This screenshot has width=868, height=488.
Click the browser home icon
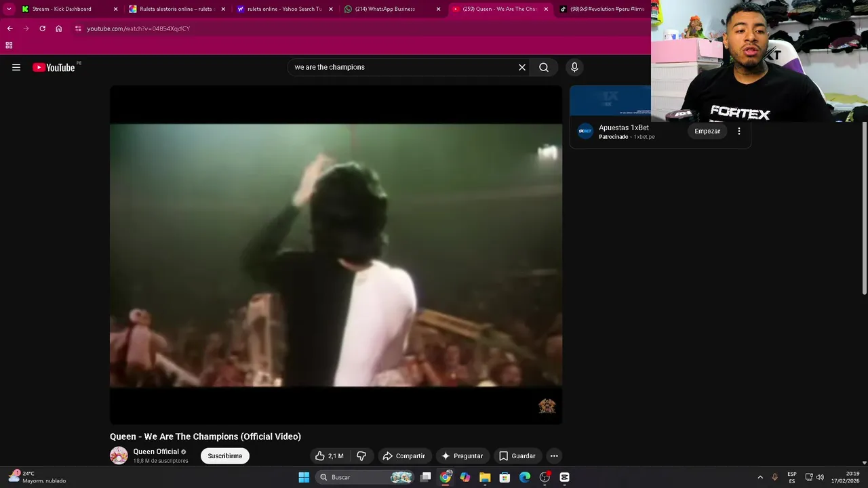(58, 28)
